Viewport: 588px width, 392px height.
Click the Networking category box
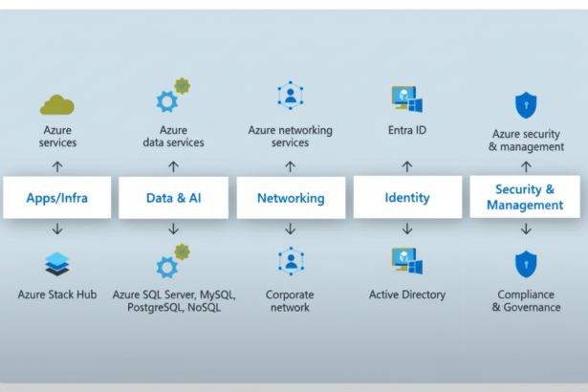(x=290, y=198)
